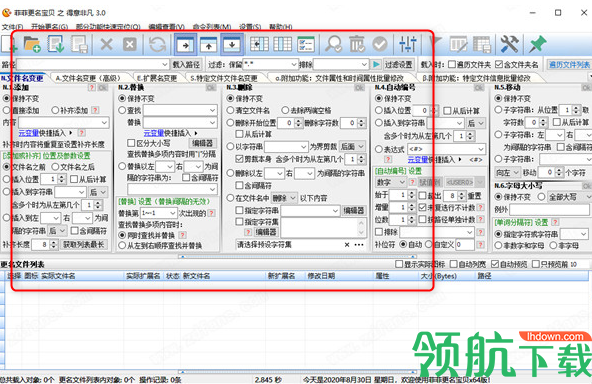Click the table edit pencil icon
Image resolution: width=592 pixels, height=384 pixels.
tap(458, 45)
